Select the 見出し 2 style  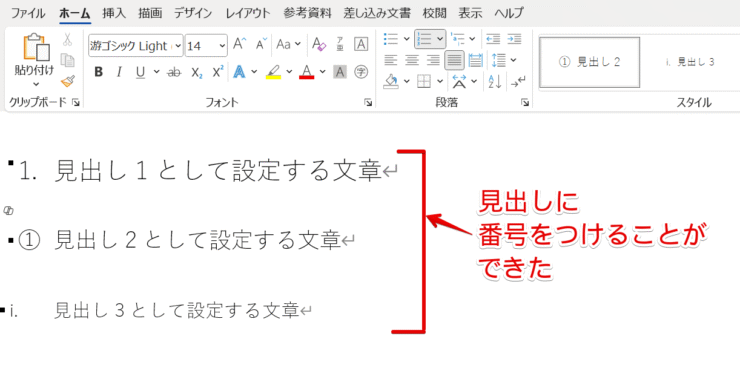click(x=589, y=62)
